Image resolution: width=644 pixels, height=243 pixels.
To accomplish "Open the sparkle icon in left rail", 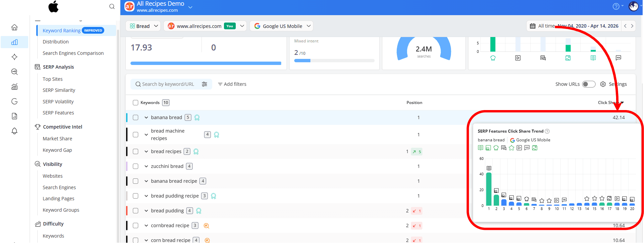I will pyautogui.click(x=14, y=57).
